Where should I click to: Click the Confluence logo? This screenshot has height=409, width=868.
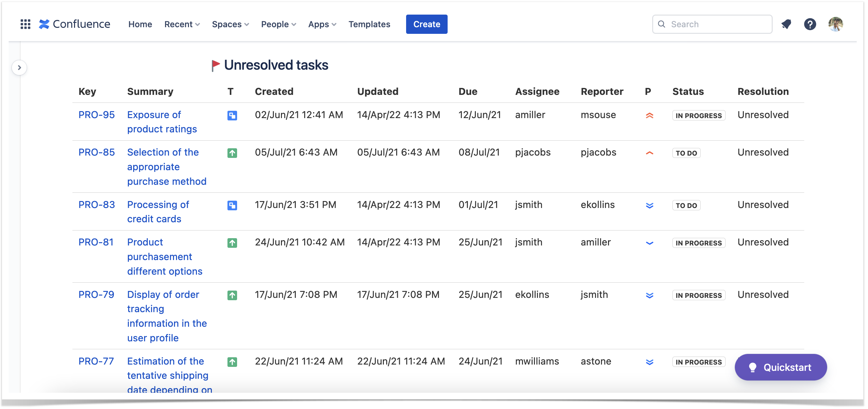coord(74,24)
